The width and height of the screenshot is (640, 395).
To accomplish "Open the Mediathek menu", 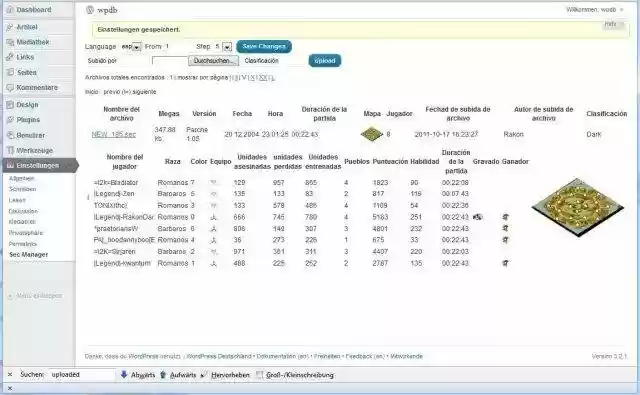I will pyautogui.click(x=33, y=42).
